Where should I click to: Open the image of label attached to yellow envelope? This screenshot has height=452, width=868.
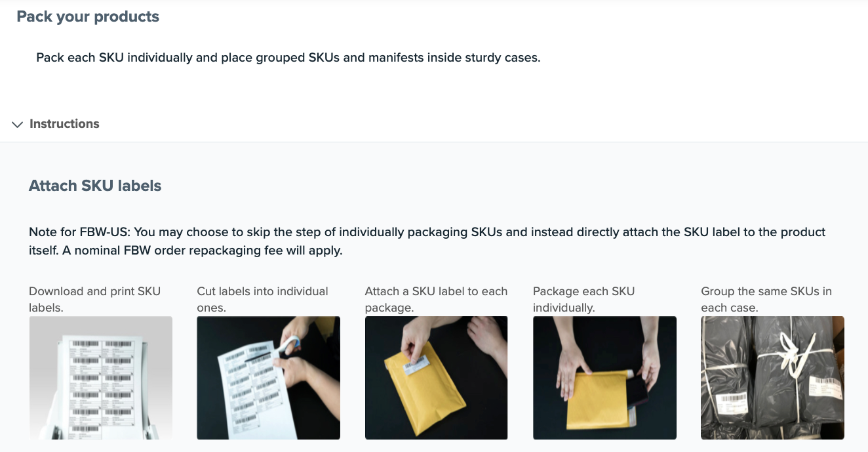click(437, 378)
